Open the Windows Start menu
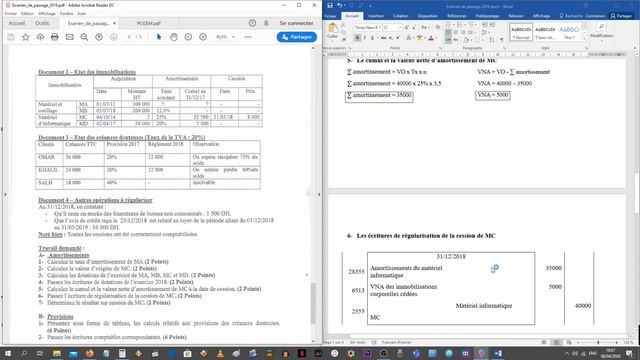 (7, 353)
